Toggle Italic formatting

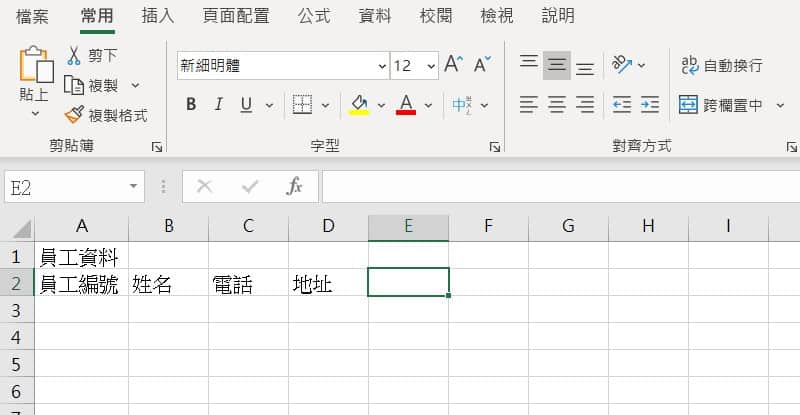[x=217, y=105]
